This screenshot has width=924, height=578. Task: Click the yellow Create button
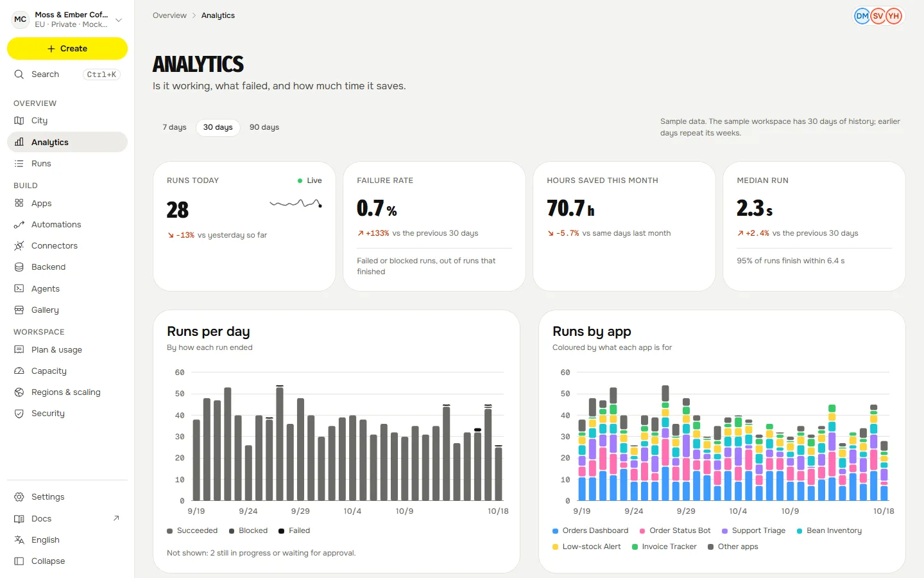point(67,49)
